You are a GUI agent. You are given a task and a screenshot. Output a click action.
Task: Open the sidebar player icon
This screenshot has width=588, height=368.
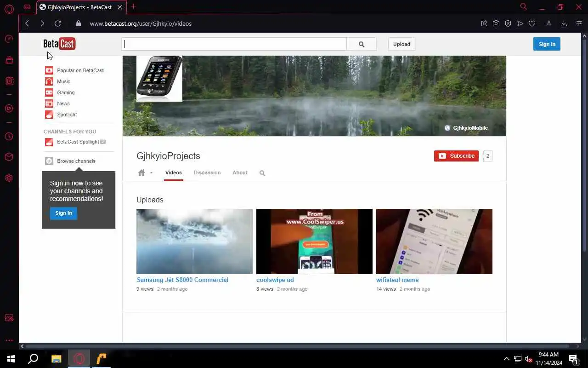pos(9,109)
